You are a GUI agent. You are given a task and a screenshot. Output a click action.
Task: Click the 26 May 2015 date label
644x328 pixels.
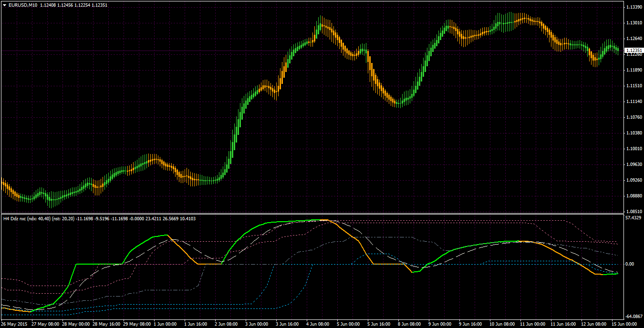14,324
